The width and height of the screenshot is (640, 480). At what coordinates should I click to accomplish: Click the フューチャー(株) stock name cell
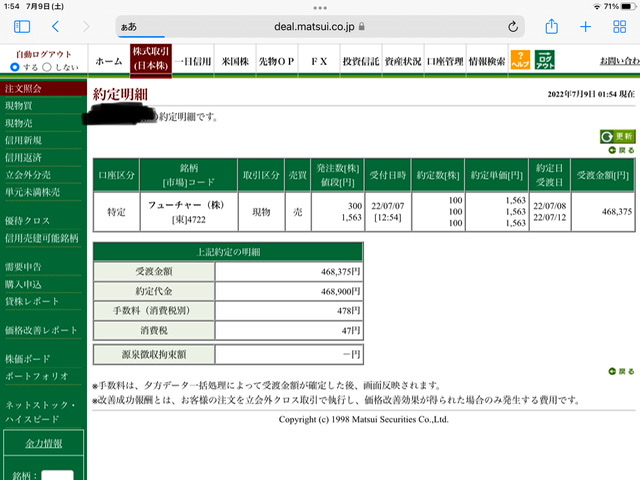point(188,211)
